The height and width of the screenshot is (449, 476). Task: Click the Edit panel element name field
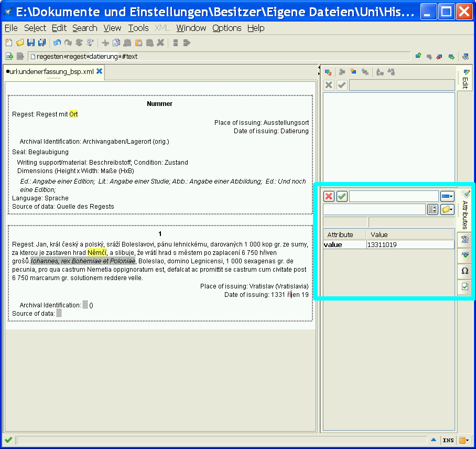[402, 85]
